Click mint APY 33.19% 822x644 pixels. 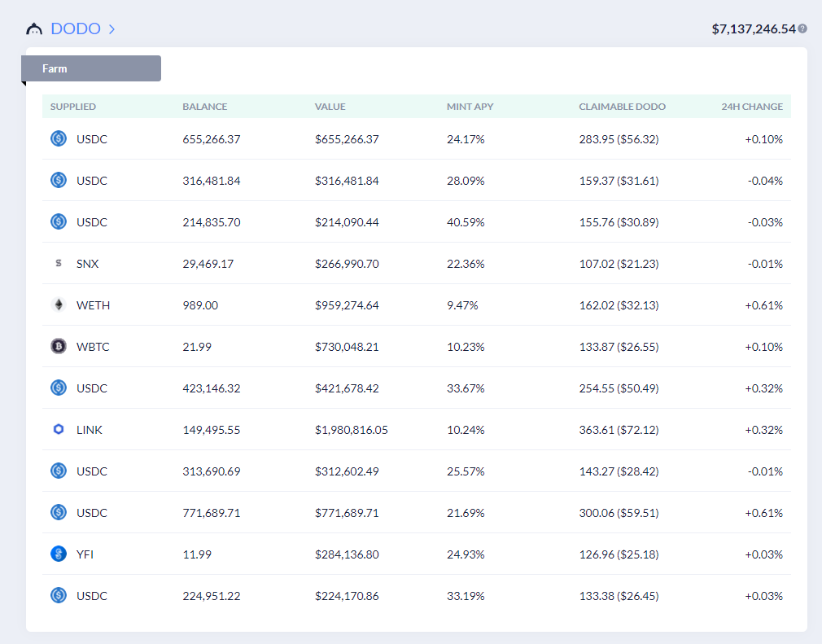pyautogui.click(x=466, y=596)
